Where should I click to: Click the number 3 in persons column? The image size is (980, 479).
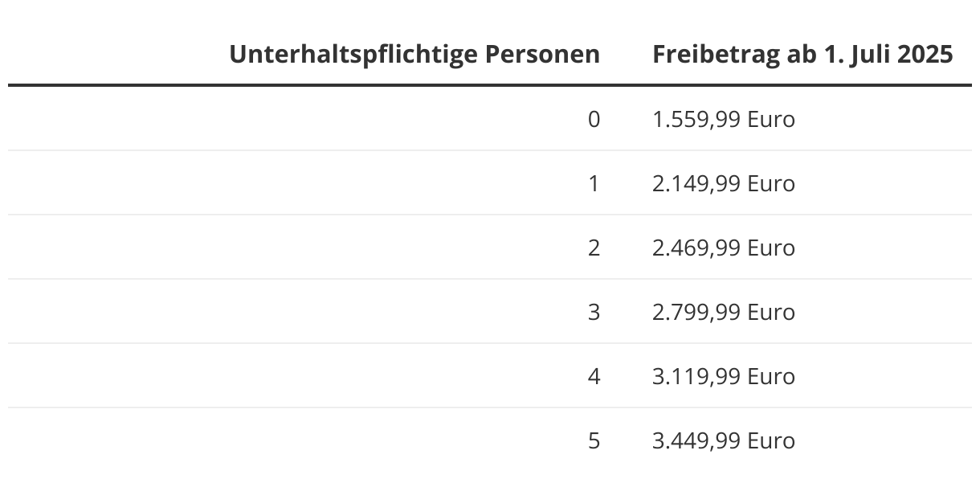point(594,313)
